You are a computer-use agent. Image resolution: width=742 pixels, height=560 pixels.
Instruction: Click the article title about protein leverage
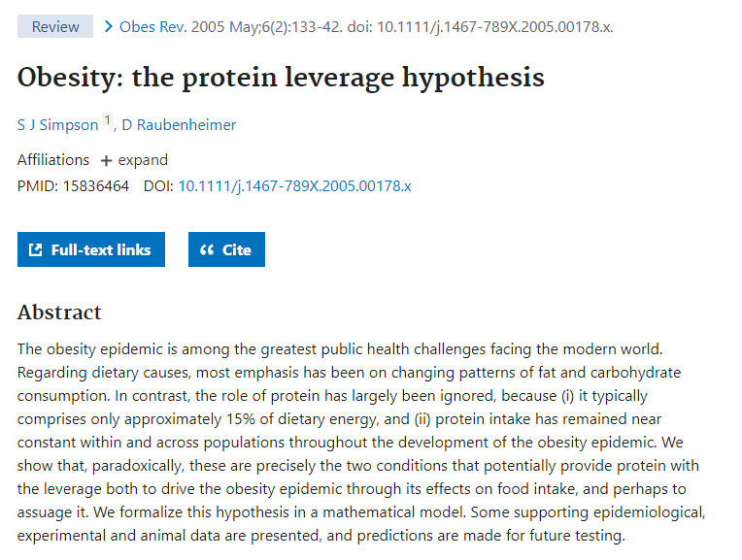coord(281,77)
